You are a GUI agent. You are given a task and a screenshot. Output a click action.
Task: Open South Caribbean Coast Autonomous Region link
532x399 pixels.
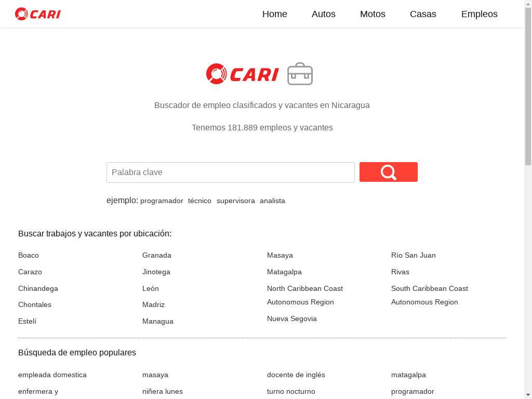click(x=430, y=295)
